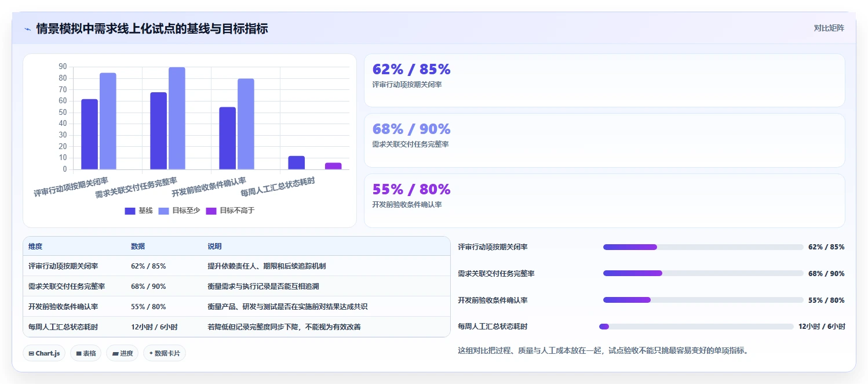Click the 12 baseline bar for 每周人工汇总状态耗时

(x=296, y=163)
